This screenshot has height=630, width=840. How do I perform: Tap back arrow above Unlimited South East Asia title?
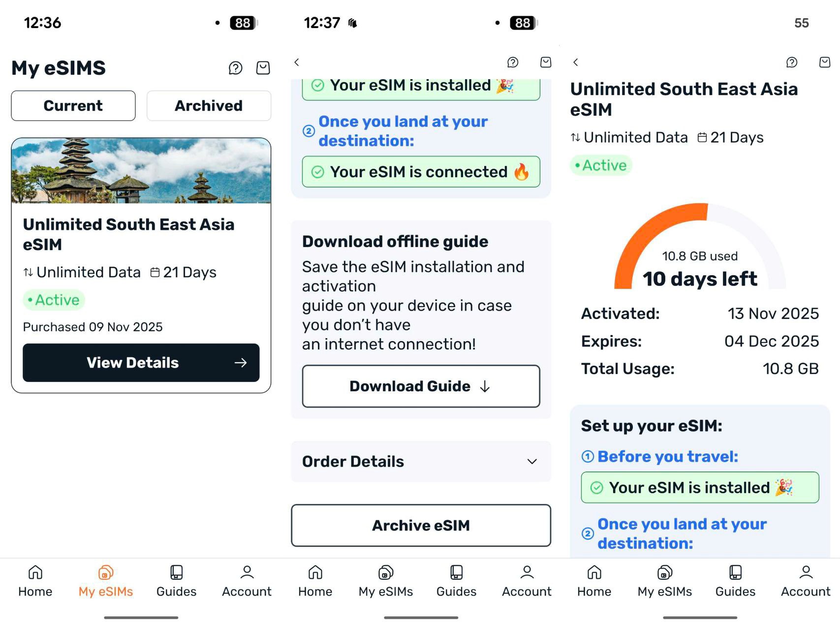pyautogui.click(x=576, y=62)
